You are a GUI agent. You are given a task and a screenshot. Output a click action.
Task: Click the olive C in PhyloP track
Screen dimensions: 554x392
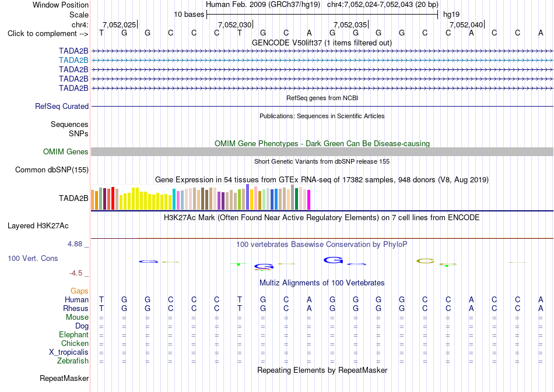[x=425, y=261]
